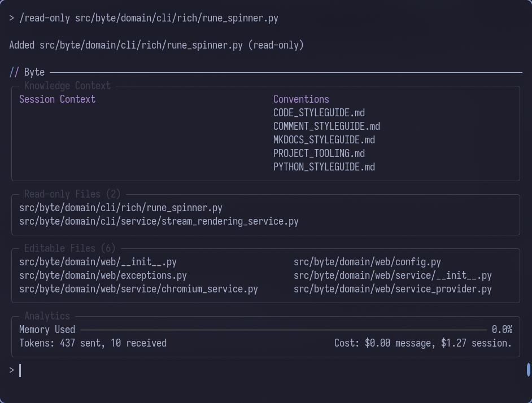Image resolution: width=532 pixels, height=403 pixels.
Task: Open the COMMENT_STYLEGUIDE.md convention file
Action: coord(326,126)
